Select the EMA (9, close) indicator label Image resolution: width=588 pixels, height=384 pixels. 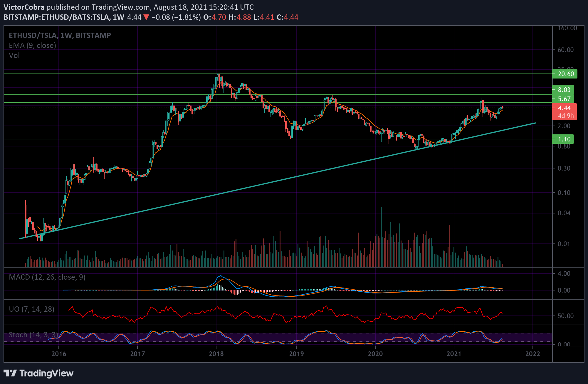click(x=32, y=45)
